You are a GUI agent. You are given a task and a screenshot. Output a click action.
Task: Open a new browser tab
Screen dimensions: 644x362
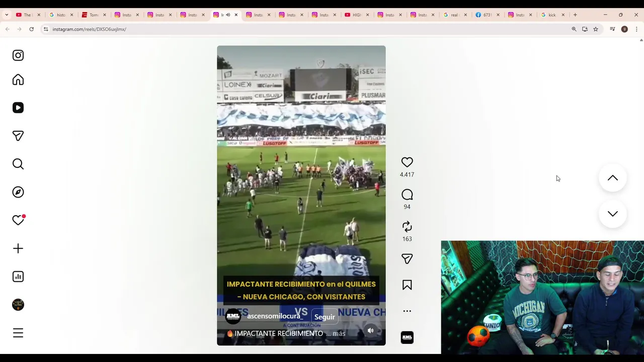point(575,15)
